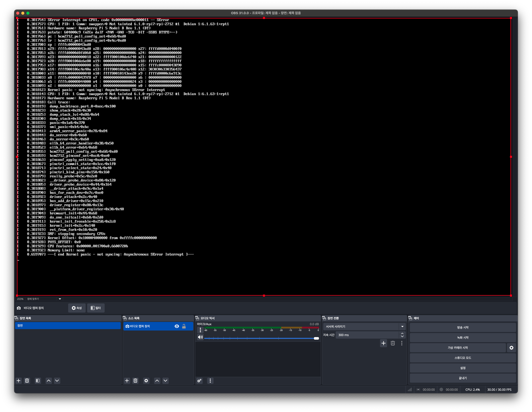Select the 장면 item in scene list

(x=68, y=326)
